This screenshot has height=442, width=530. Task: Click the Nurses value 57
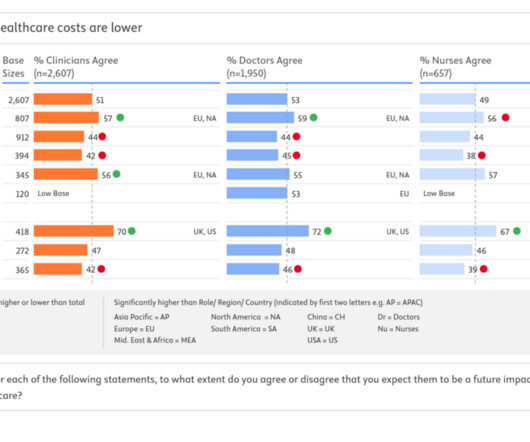coord(493,175)
